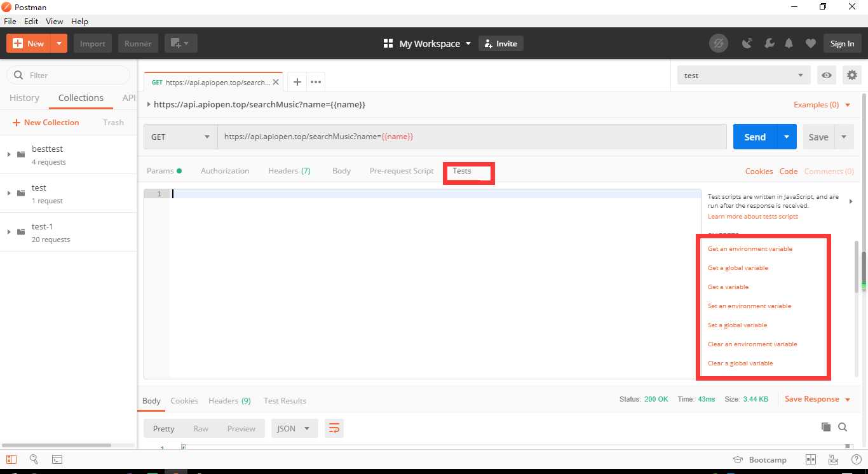The image size is (868, 474).
Task: Toggle response line wrapping
Action: [x=334, y=428]
